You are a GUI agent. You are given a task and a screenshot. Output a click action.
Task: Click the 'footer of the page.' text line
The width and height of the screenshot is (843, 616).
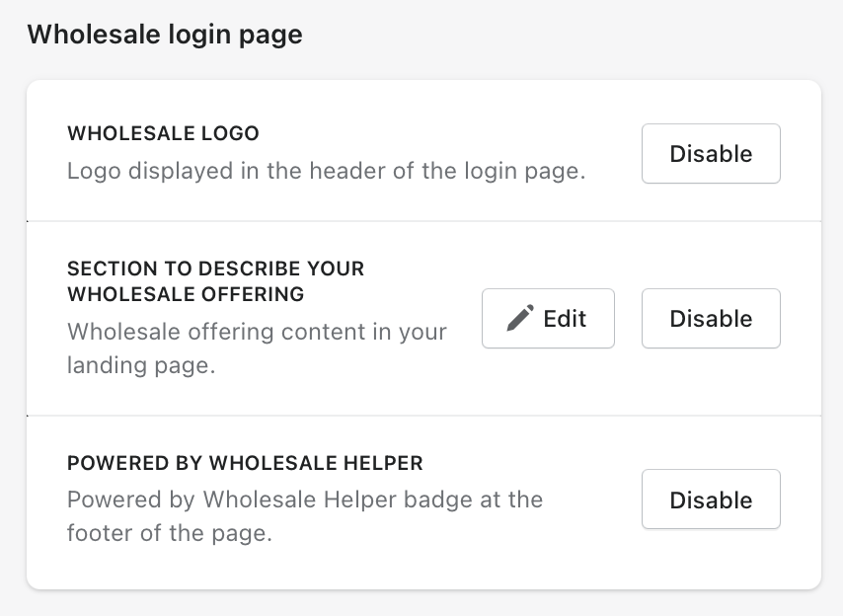pyautogui.click(x=169, y=534)
